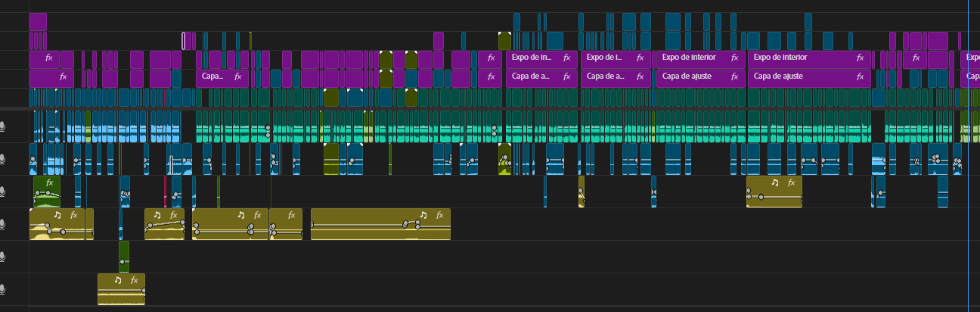Enable the voice-over microphone on the bottom audio track
Image resolution: width=980 pixels, height=312 pixels.
pyautogui.click(x=4, y=289)
